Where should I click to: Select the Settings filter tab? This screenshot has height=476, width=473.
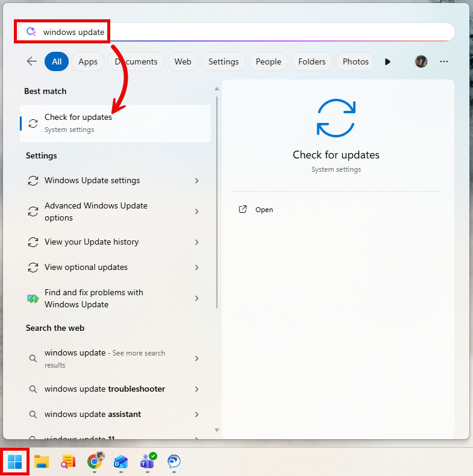point(224,61)
